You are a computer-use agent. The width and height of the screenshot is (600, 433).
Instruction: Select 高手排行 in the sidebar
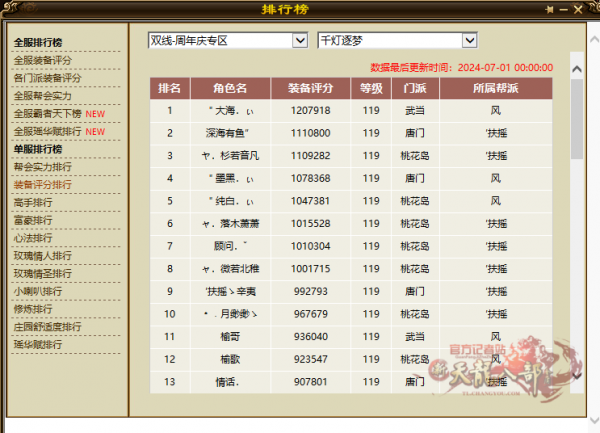point(33,202)
